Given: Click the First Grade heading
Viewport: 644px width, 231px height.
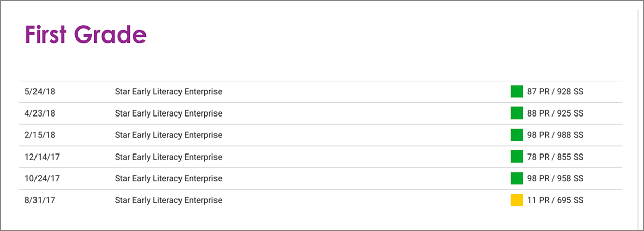Looking at the screenshot, I should pyautogui.click(x=86, y=35).
